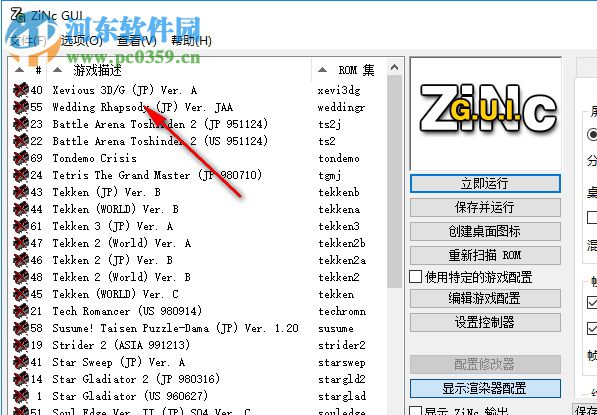Click the icon beside Star Gladiator (US 960627)
Screen dimensions: 597x415
click(21, 396)
